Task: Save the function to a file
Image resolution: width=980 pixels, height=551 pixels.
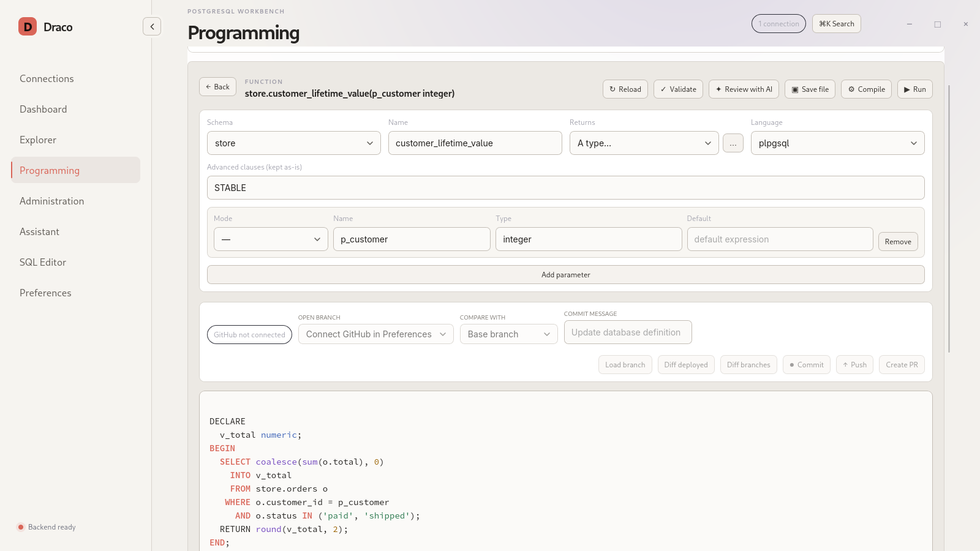Action: pos(810,89)
